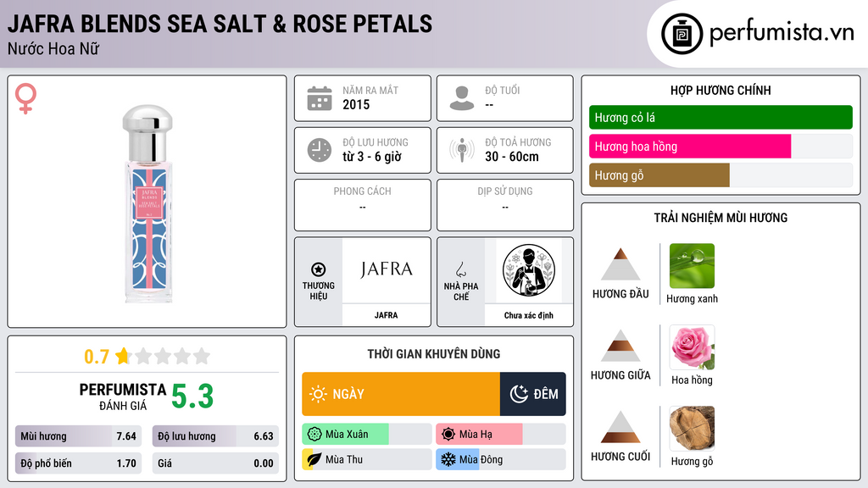
Task: Click the Hương cỏ lá green bar
Action: pos(721,117)
